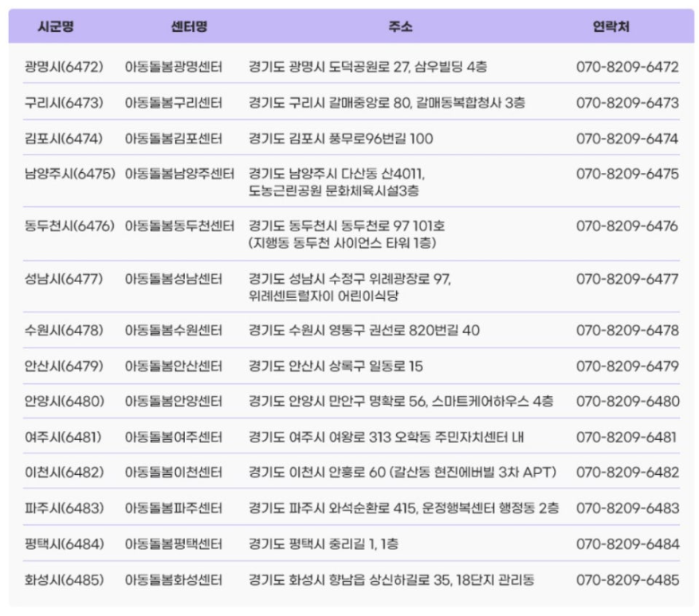Click the 아동돌봄안양센터 center name
The height and width of the screenshot is (616, 699).
174,401
